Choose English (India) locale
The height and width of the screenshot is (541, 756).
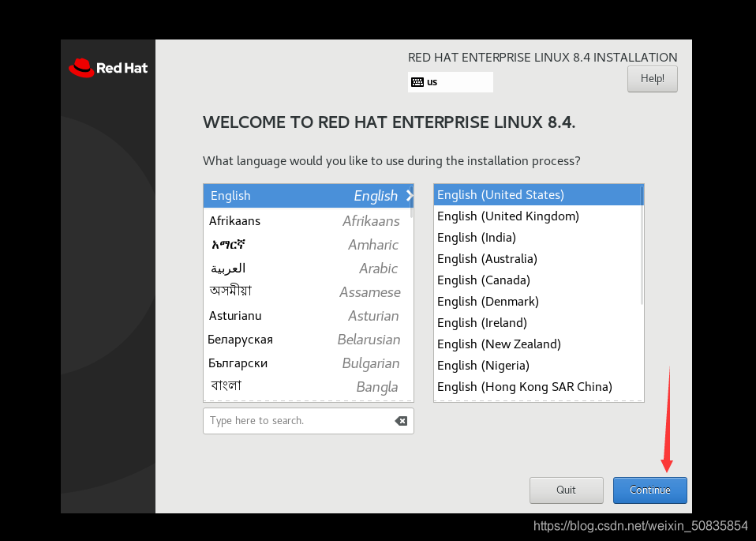[x=537, y=238]
